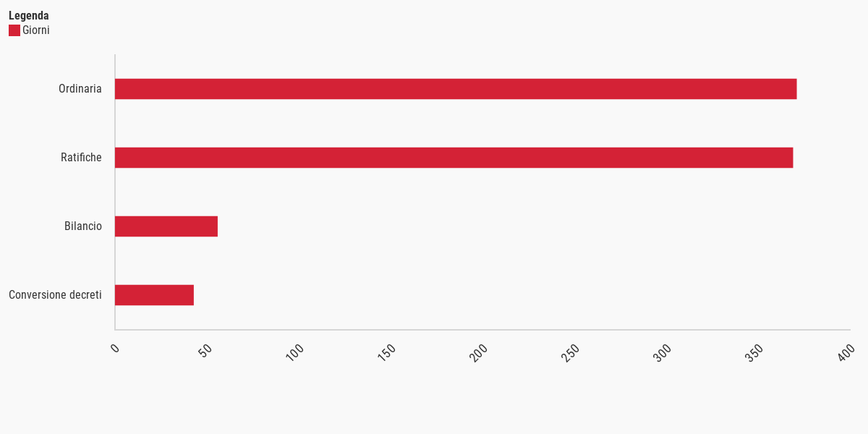Screen dimensions: 868x434
Task: Click the 250 tick label
Action: [571, 352]
